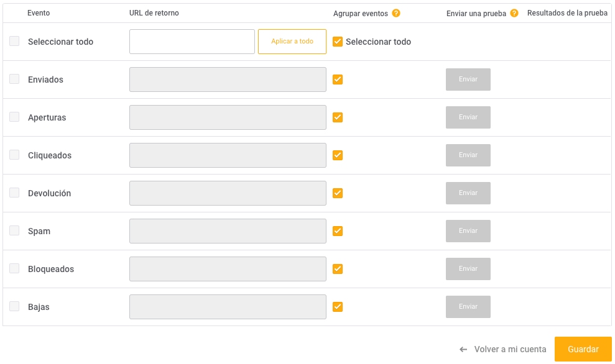Click the Bajas return URL field
The image size is (615, 364).
coord(228,307)
